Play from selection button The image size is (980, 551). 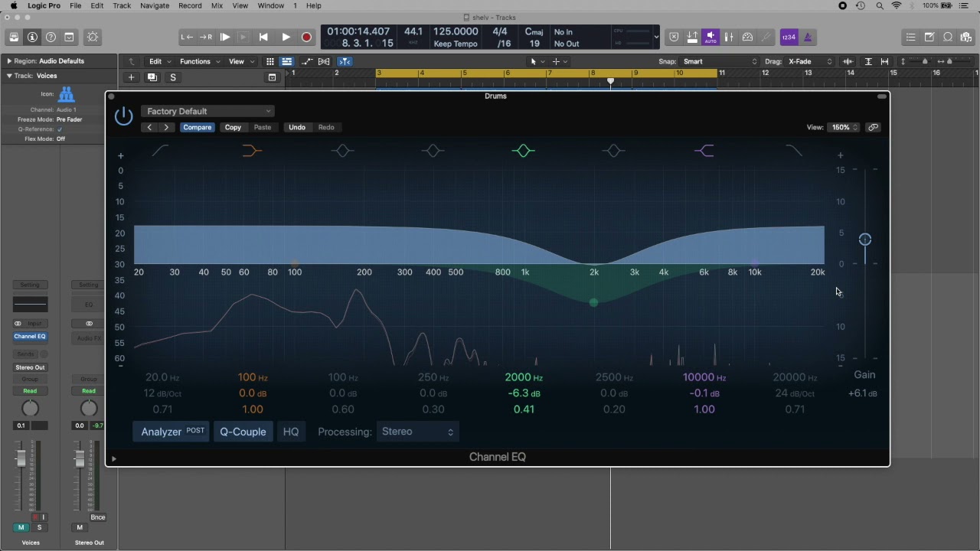point(225,37)
